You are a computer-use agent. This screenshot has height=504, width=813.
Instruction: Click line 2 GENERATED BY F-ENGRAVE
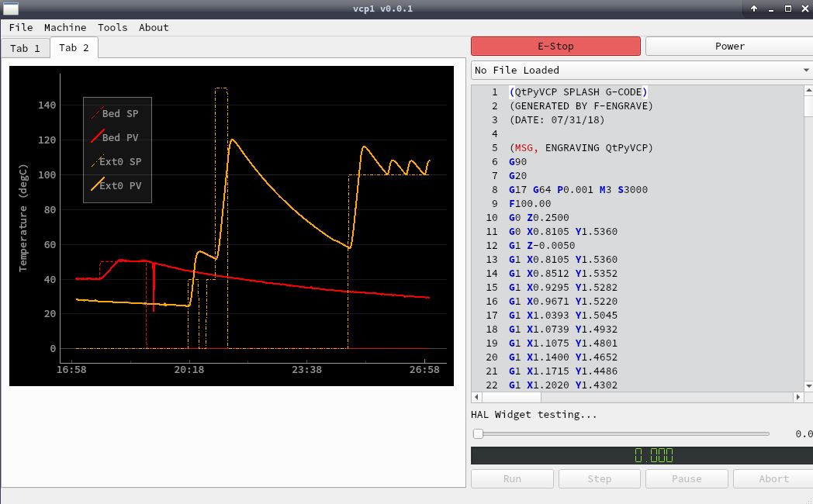(x=581, y=105)
